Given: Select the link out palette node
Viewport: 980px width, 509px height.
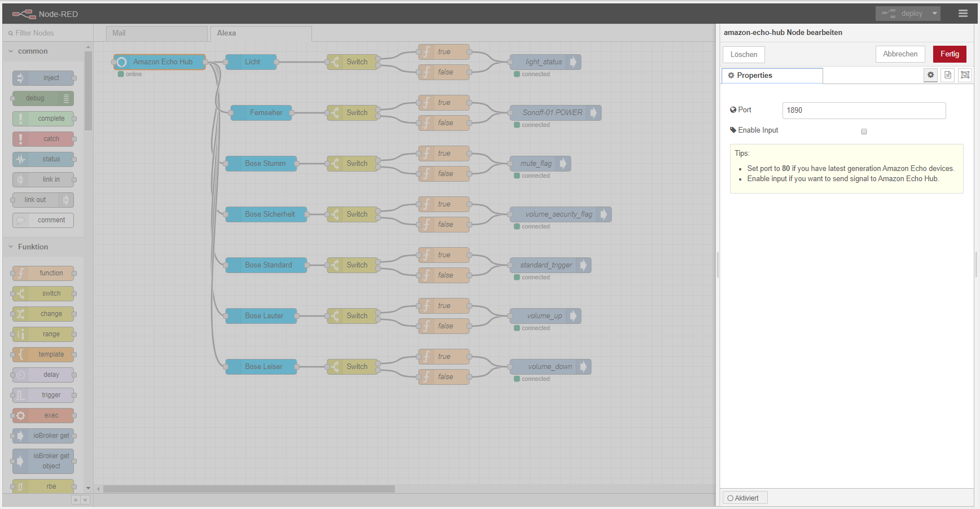Looking at the screenshot, I should [43, 200].
